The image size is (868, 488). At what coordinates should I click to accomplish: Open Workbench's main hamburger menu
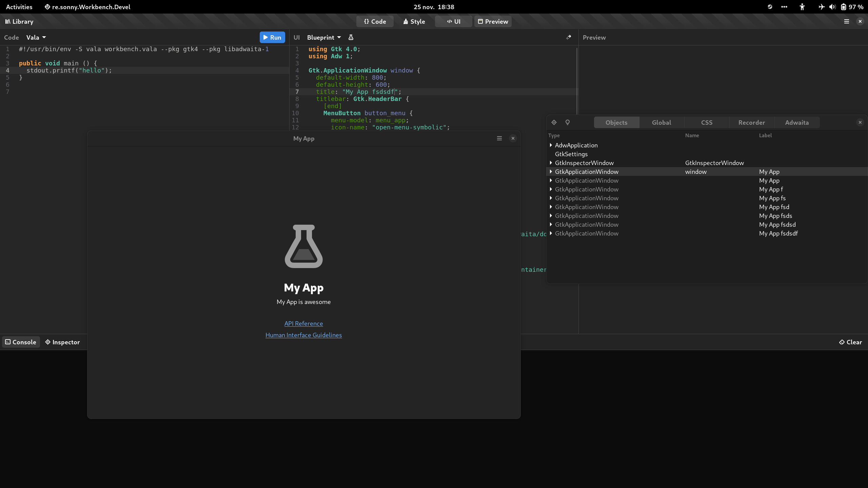[846, 21]
